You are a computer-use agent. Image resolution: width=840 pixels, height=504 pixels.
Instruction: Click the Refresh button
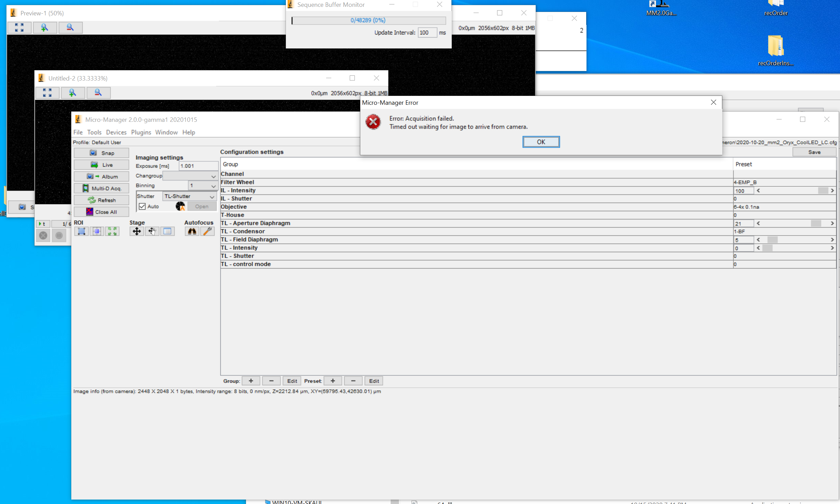(x=101, y=200)
